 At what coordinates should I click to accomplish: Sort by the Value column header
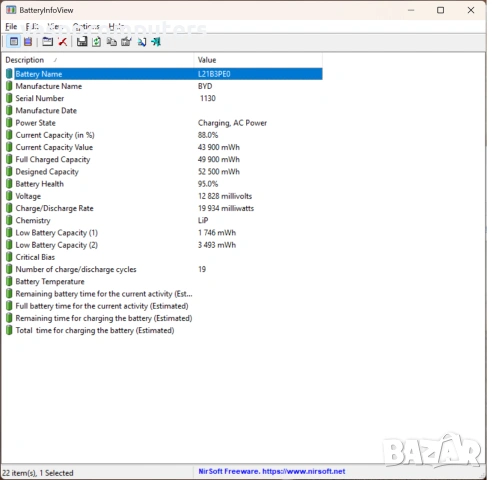(258, 60)
